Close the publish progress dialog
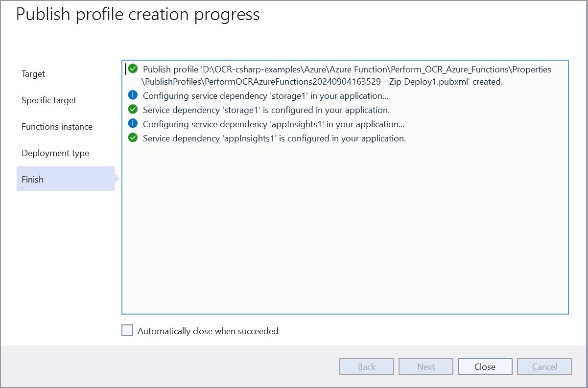The width and height of the screenshot is (588, 388). point(485,366)
